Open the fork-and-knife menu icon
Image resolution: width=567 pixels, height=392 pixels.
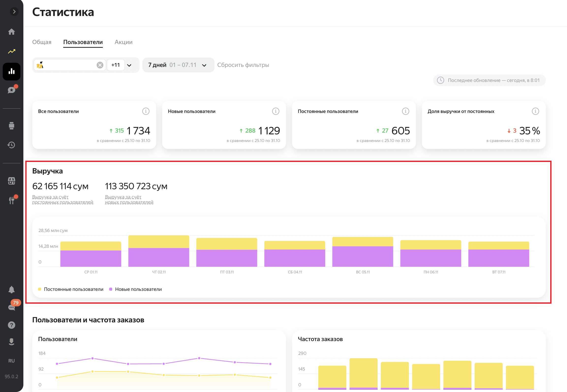tap(12, 200)
